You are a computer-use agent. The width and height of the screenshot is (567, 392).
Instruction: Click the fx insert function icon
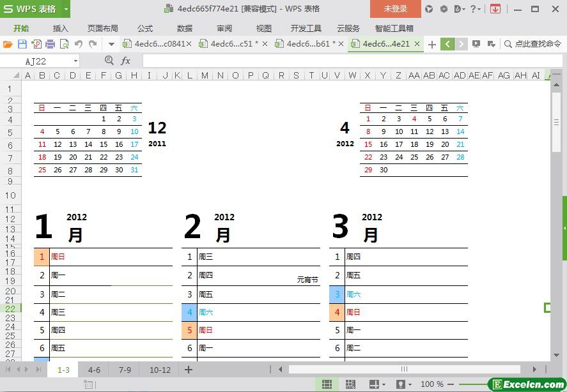pyautogui.click(x=126, y=61)
